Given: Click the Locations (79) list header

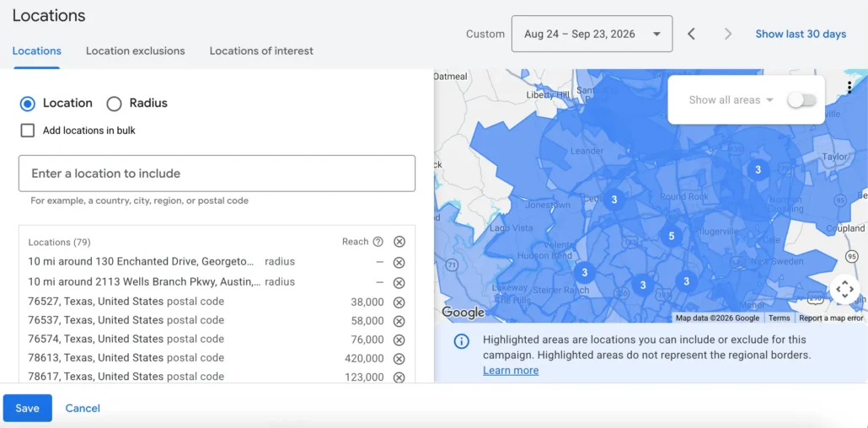Looking at the screenshot, I should tap(59, 242).
